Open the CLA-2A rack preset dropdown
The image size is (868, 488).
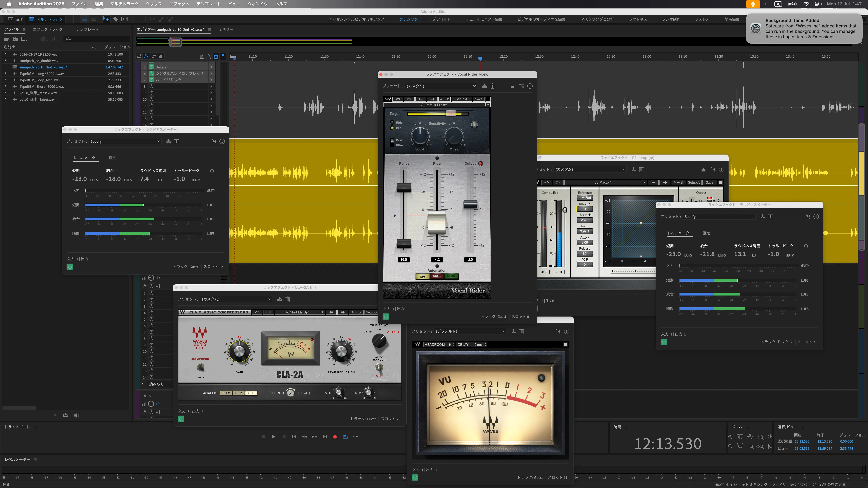236,299
